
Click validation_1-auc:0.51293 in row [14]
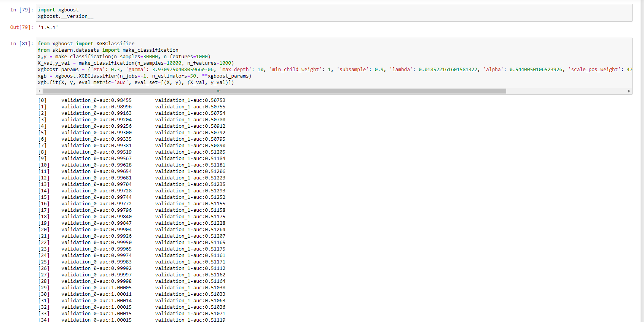click(x=190, y=191)
